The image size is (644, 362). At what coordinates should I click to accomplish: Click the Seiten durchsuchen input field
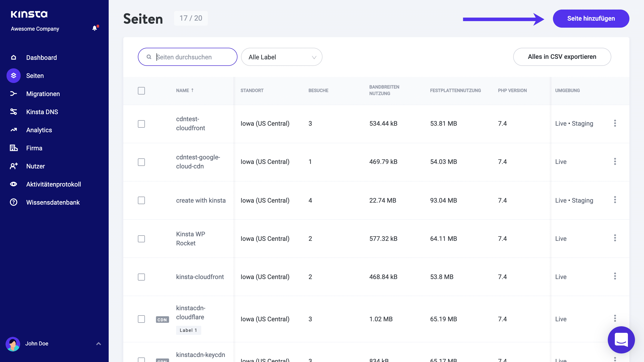pos(187,57)
